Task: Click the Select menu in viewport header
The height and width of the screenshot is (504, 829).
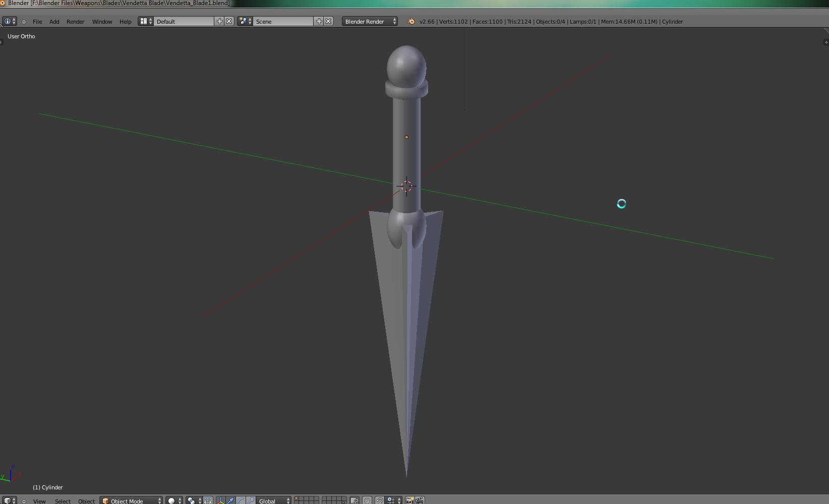Action: coord(63,501)
